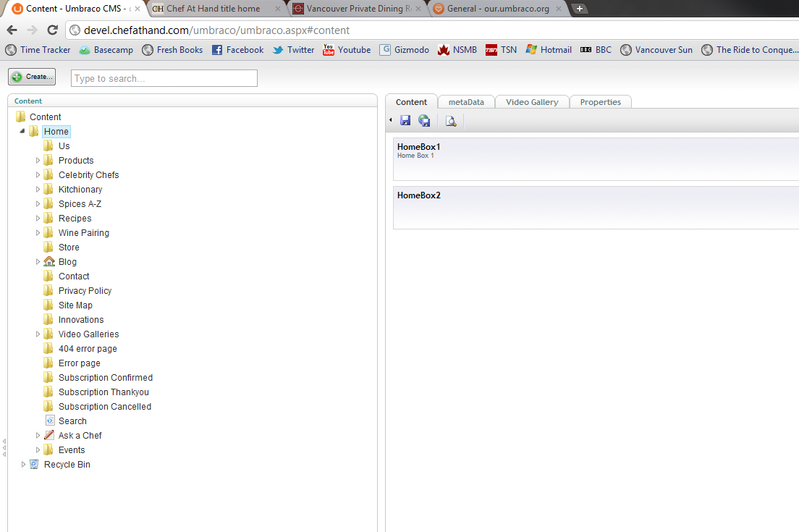
Task: Open the NSMB bookmark
Action: click(457, 50)
